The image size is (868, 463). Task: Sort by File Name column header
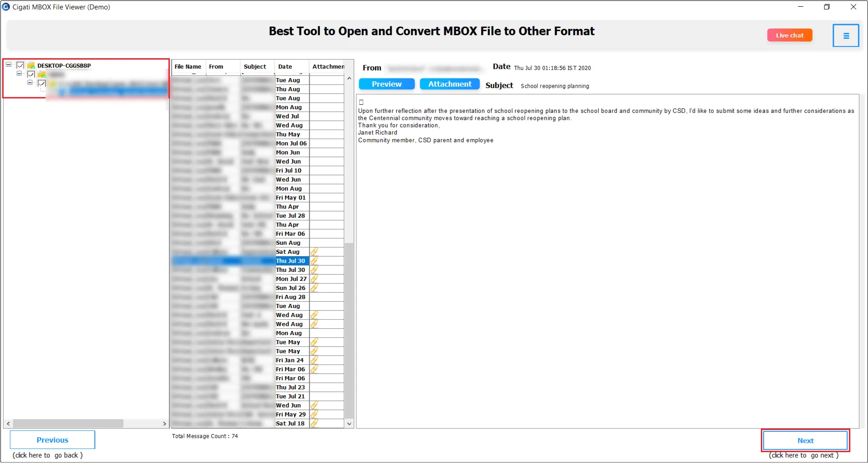pyautogui.click(x=188, y=67)
